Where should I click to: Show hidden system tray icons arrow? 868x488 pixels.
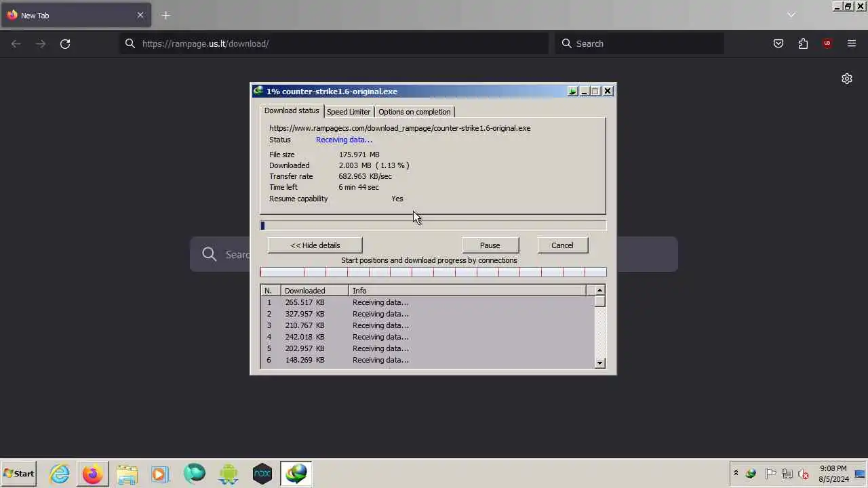tap(736, 474)
